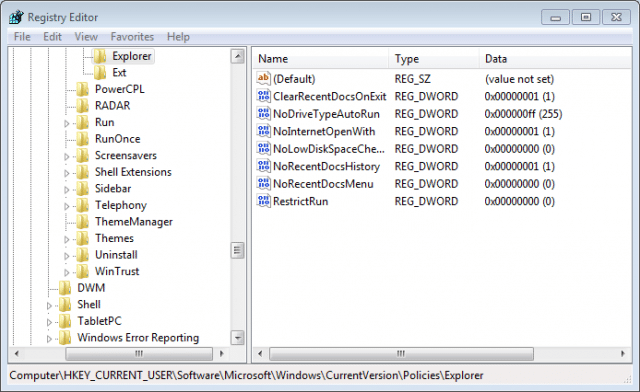
Task: Close the Registry Editor window
Action: point(616,18)
